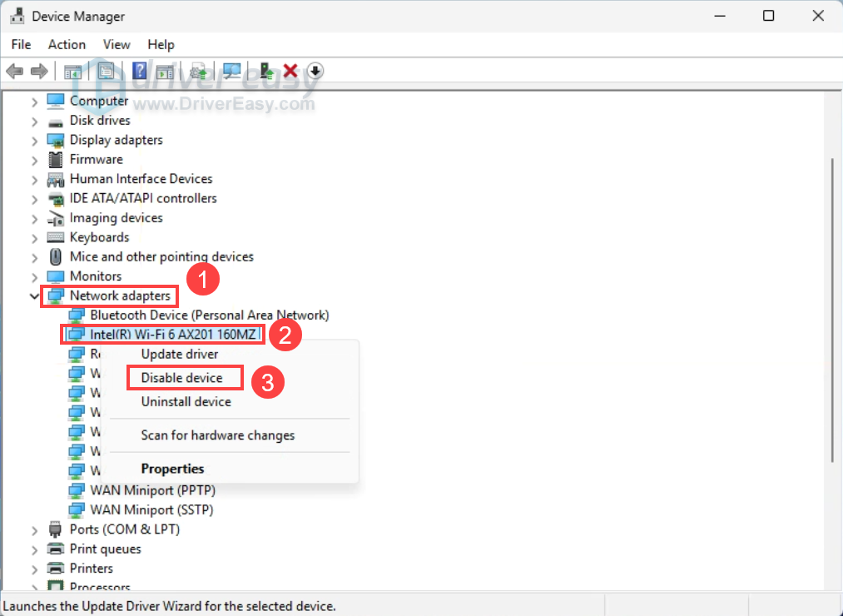Click the Device Manager title bar icon
This screenshot has height=616, width=843.
click(x=17, y=16)
